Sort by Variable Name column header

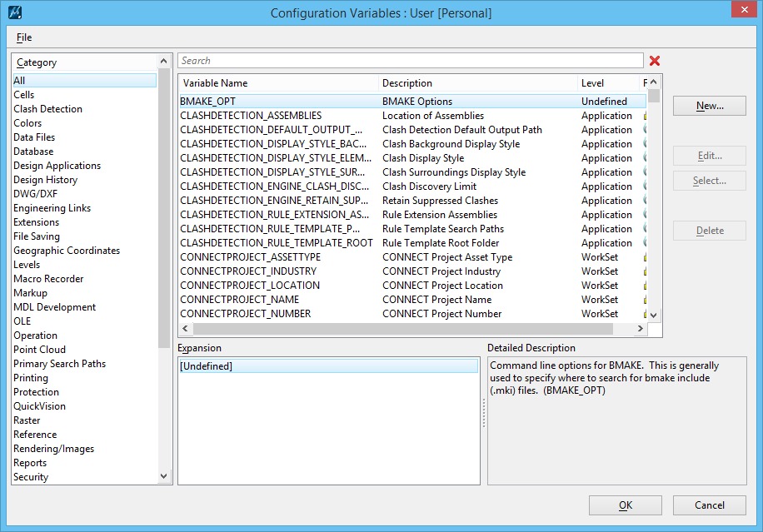278,83
